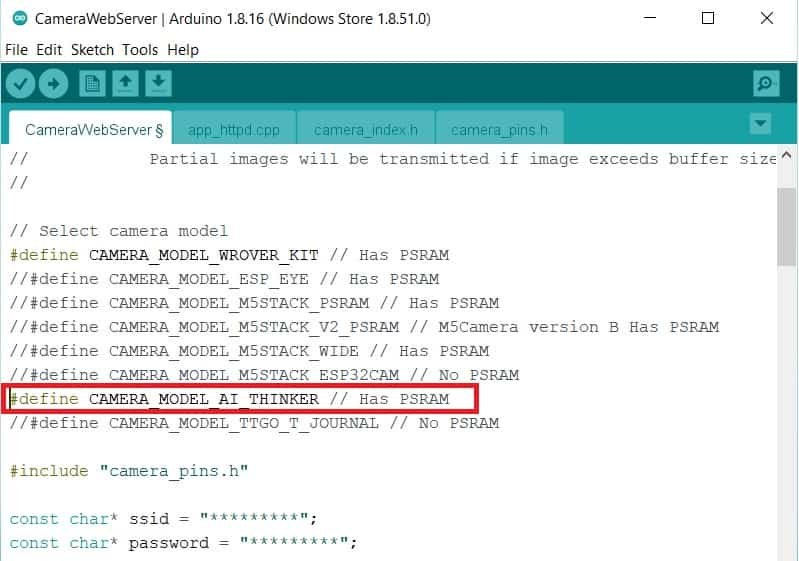The width and height of the screenshot is (799, 561).
Task: Click the CAMERA_MODEL_M5STACK_WIDE line
Action: pyautogui.click(x=249, y=351)
